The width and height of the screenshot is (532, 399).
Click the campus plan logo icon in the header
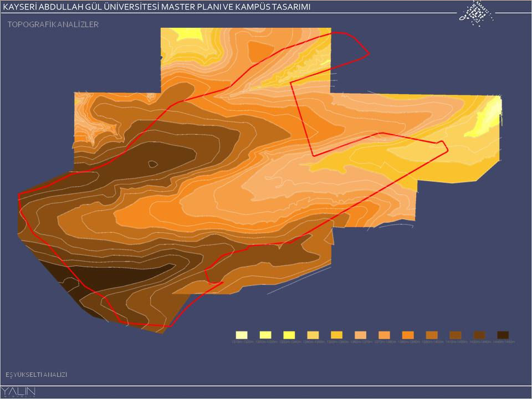pos(476,13)
